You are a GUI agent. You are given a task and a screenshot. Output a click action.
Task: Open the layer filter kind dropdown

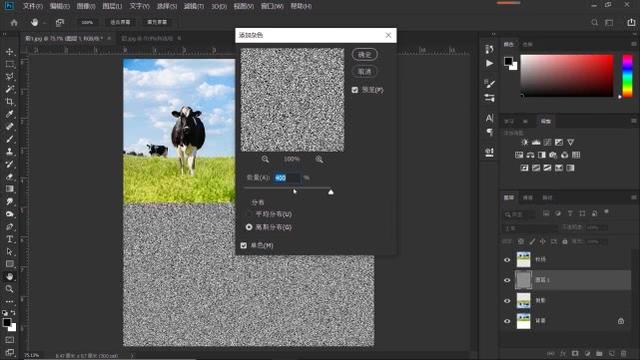point(519,214)
